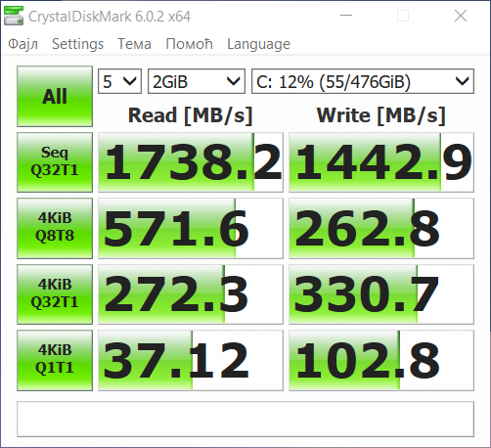
Task: Open the 2GiB test size dropdown
Action: (x=197, y=81)
